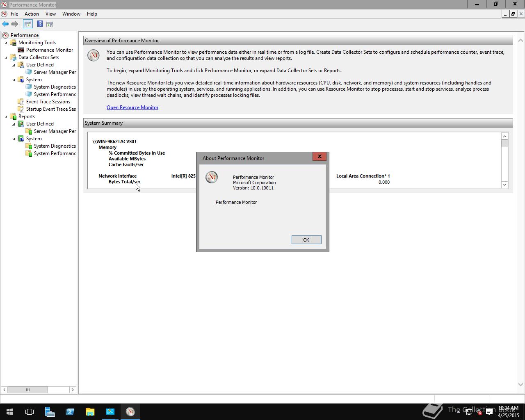Click the Reports folder icon
Screen dimensions: 525x420
coord(13,116)
